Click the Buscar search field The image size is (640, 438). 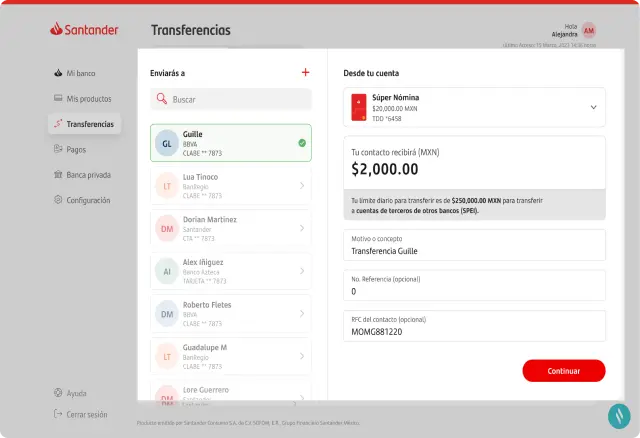(x=231, y=99)
